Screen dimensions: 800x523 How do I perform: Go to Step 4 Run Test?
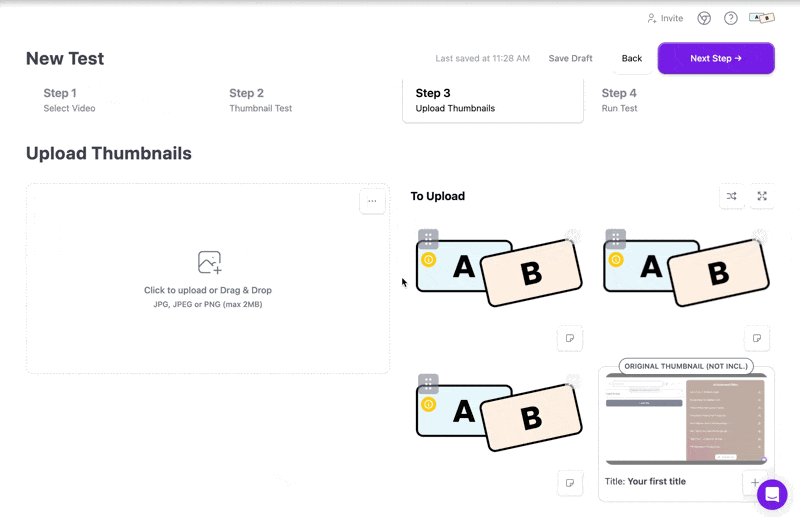tap(619, 100)
